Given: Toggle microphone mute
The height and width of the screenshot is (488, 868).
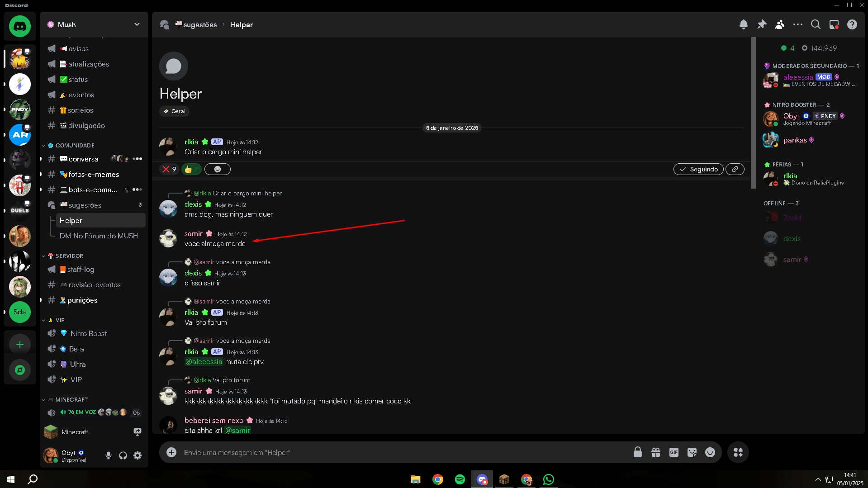Looking at the screenshot, I should coord(109,455).
